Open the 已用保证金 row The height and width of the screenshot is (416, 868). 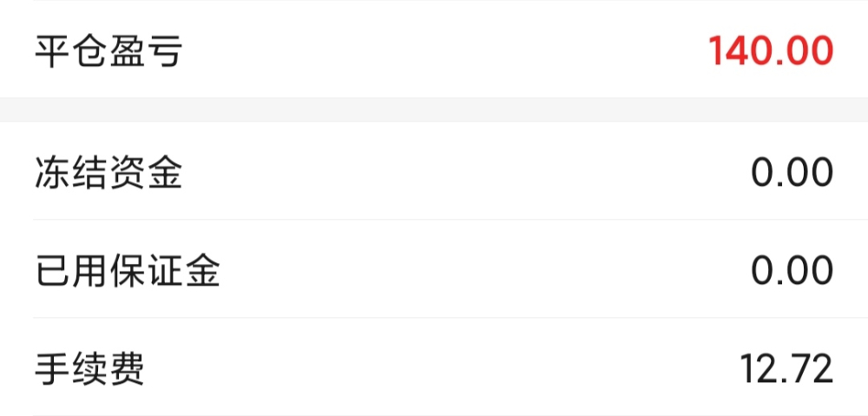tap(434, 269)
